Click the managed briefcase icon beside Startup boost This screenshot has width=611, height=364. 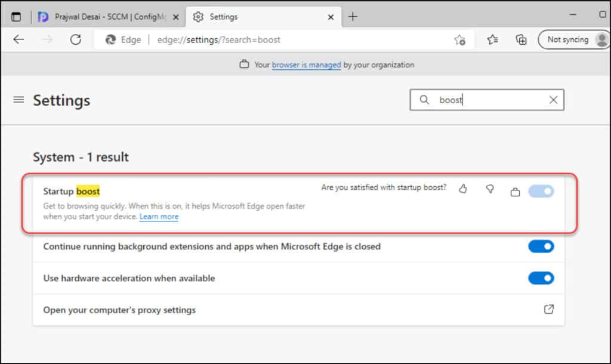(515, 192)
